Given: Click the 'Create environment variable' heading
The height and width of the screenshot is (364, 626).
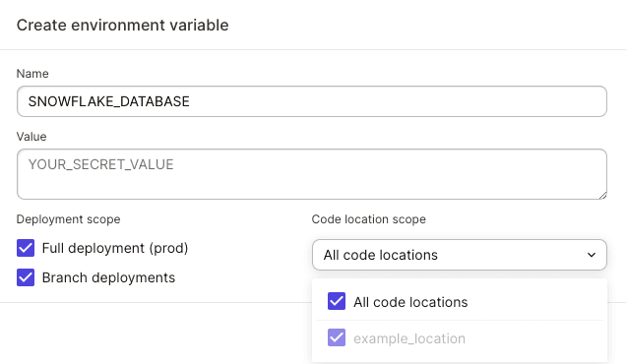Looking at the screenshot, I should point(123,26).
